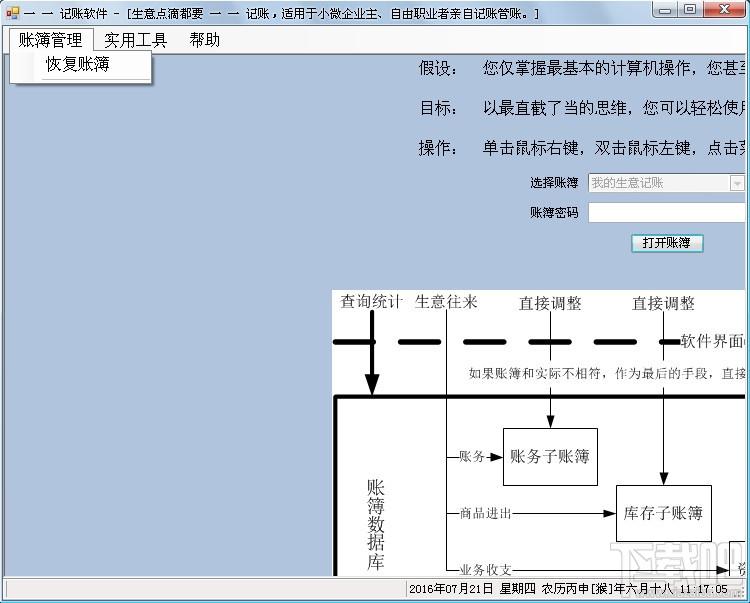Close the 记账软件 window
Viewport: 750px width, 603px height.
click(x=724, y=9)
